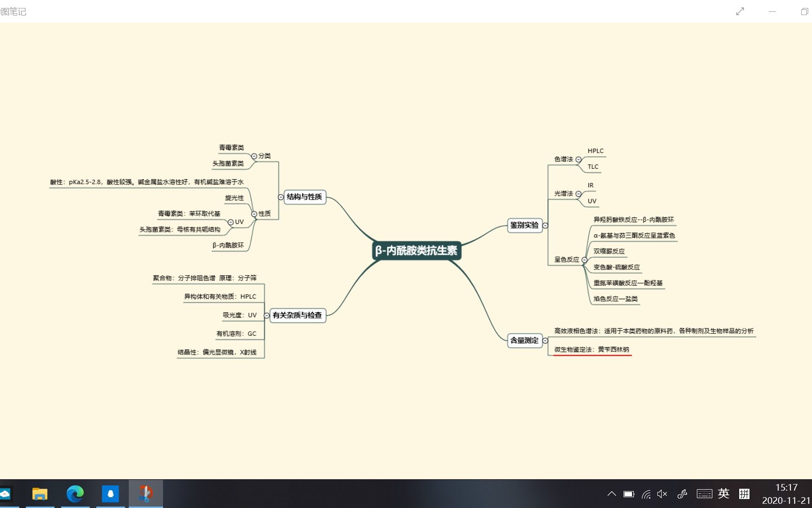Select the IR node under 光谱法
This screenshot has width=812, height=508.
coord(591,185)
